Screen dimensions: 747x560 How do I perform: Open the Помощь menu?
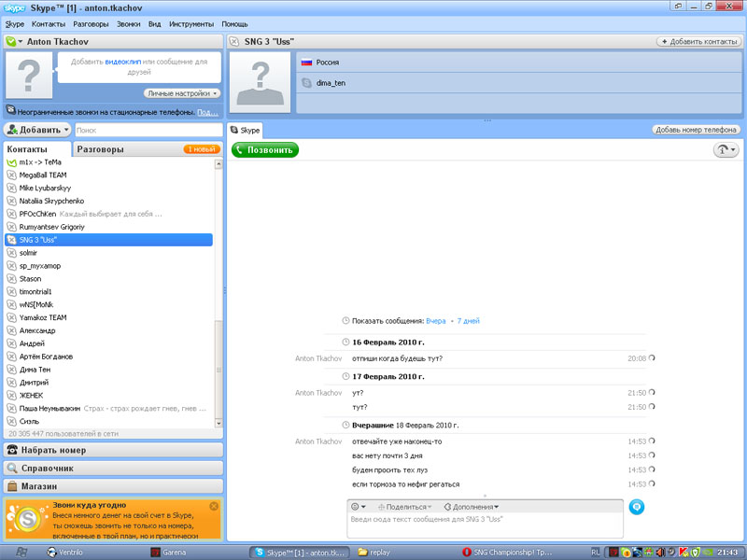click(x=234, y=24)
